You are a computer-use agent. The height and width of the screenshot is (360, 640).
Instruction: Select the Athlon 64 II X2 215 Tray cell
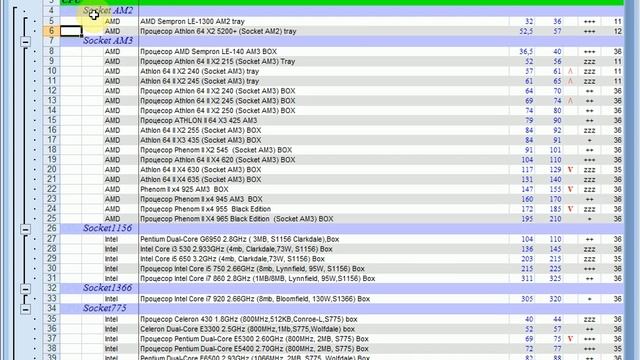click(x=324, y=61)
